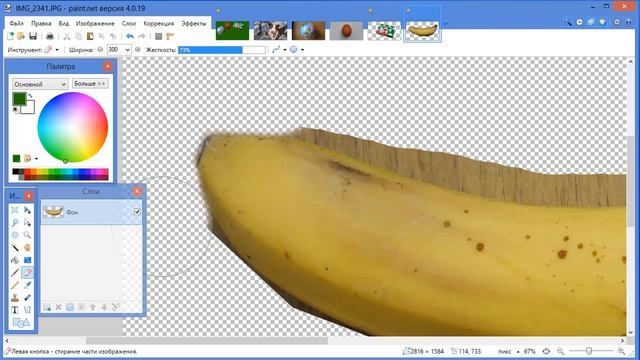Click the Print toolbar icon
The height and width of the screenshot is (360, 640).
pos(50,36)
